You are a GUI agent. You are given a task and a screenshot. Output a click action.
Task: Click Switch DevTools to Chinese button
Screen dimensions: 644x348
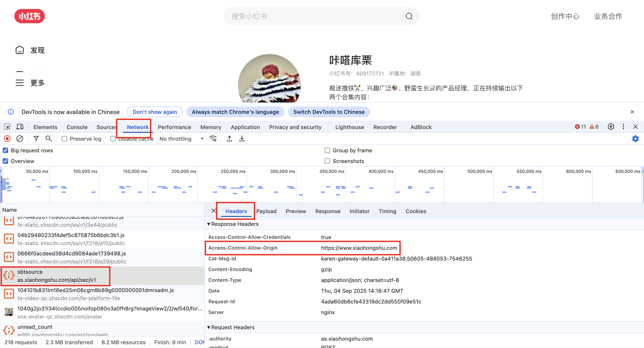[x=329, y=112]
